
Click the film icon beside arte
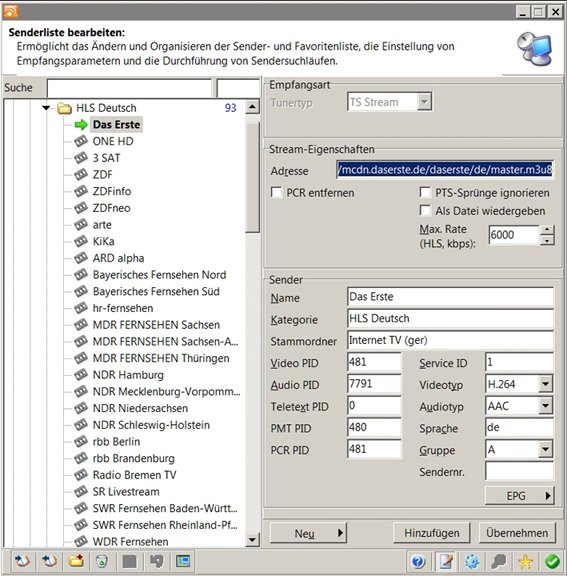tap(81, 224)
